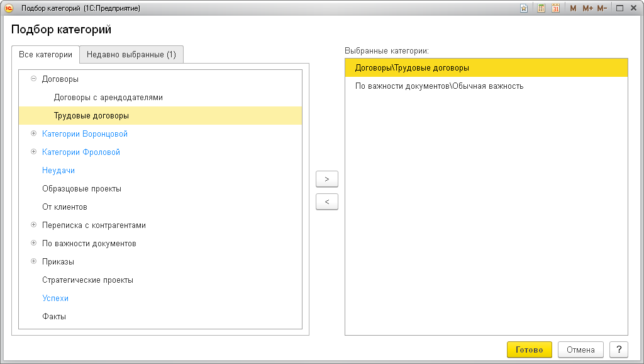
Task: Expand the Приказы tree node
Action: point(34,261)
